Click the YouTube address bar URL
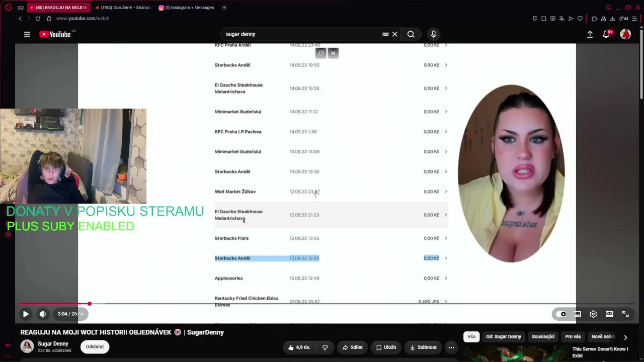Viewport: 644px width, 362px height. point(83,19)
